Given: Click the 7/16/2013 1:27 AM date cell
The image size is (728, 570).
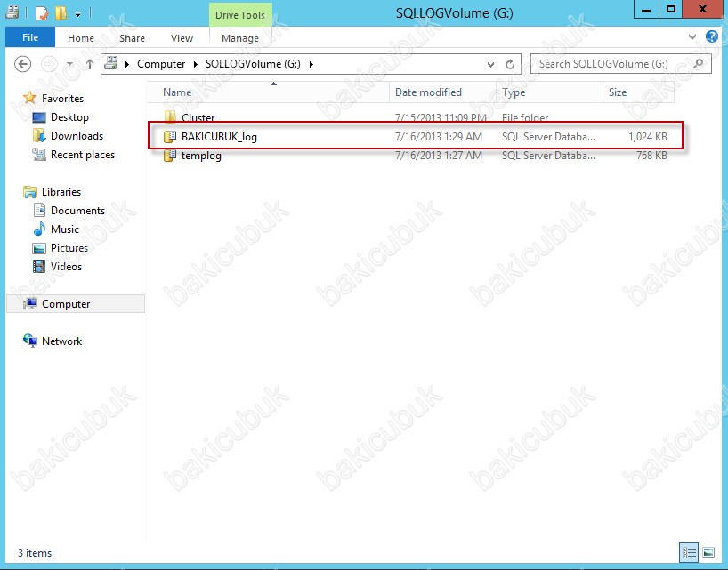Looking at the screenshot, I should [438, 156].
